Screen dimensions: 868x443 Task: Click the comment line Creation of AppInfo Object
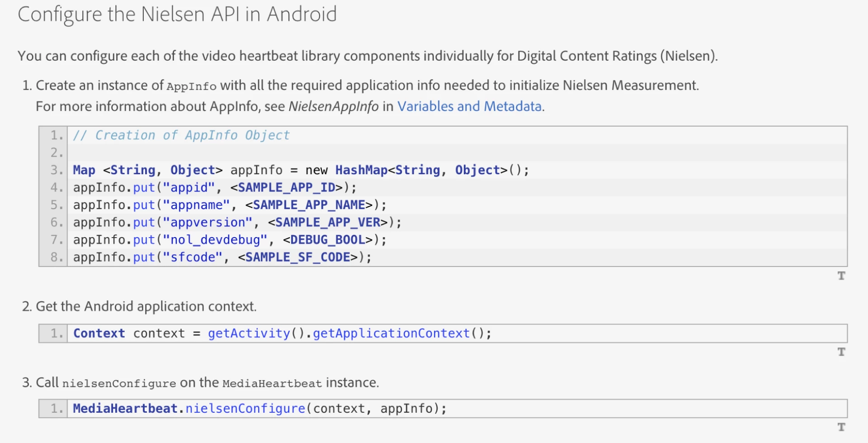(x=181, y=135)
